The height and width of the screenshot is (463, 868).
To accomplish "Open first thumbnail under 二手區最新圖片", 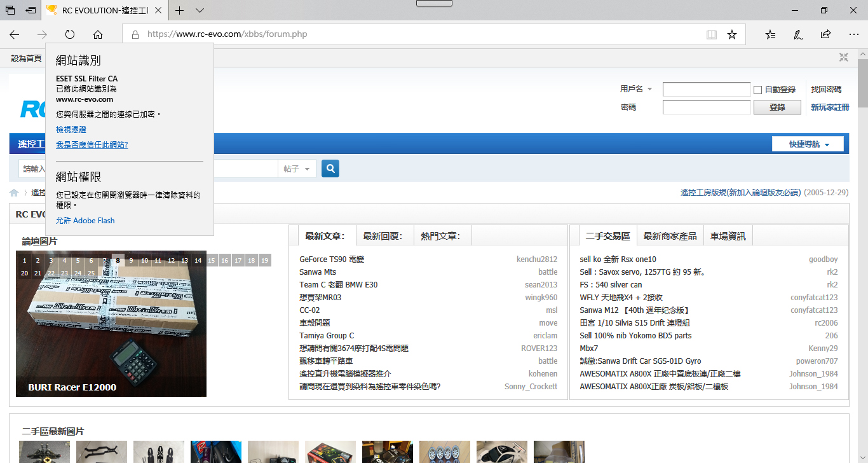I will click(x=44, y=452).
